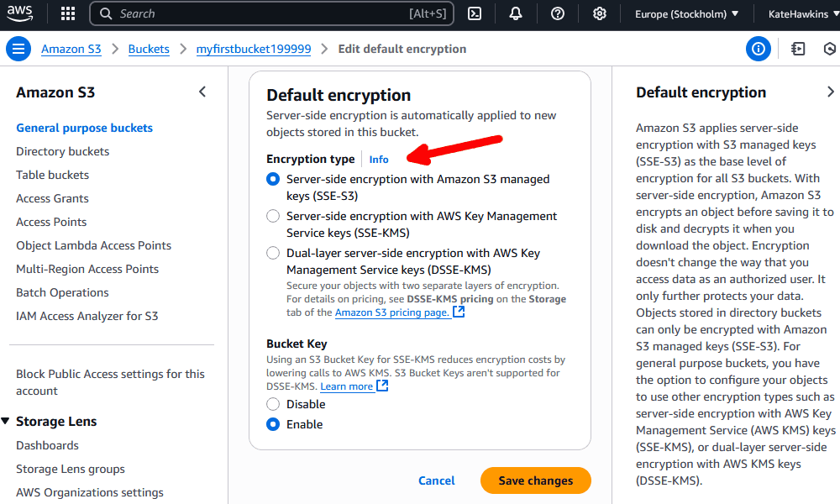Go to Buckets breadcrumb

coord(149,49)
